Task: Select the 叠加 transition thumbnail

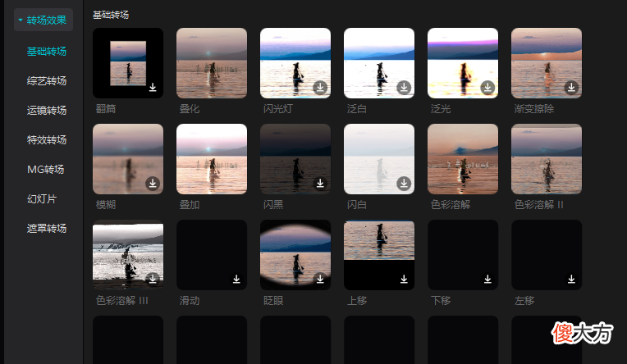Action: tap(212, 159)
